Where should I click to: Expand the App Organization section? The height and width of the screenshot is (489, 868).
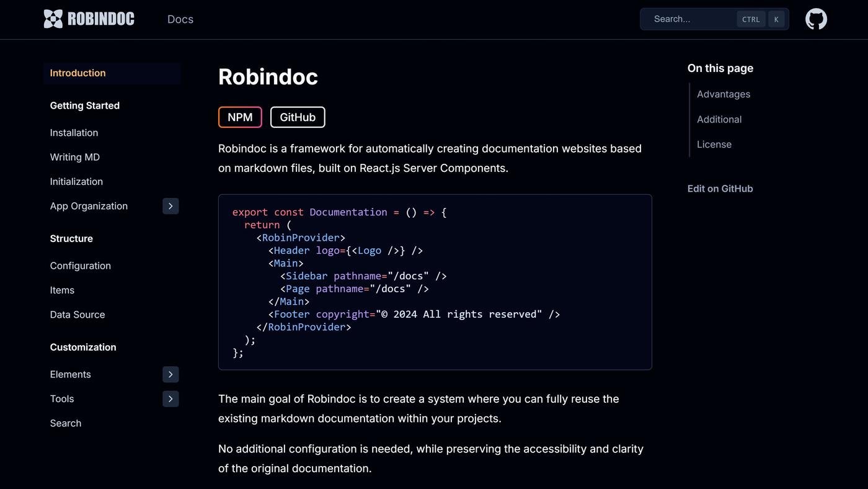(x=170, y=206)
